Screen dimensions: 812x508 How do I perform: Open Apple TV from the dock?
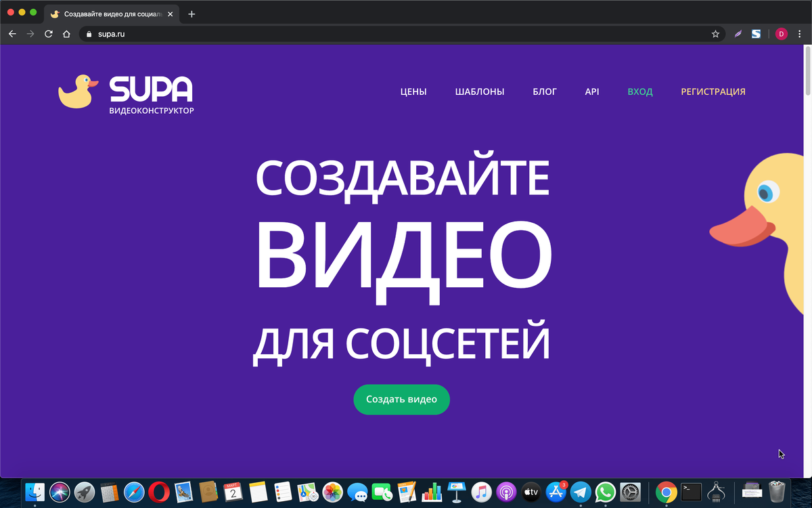click(531, 492)
